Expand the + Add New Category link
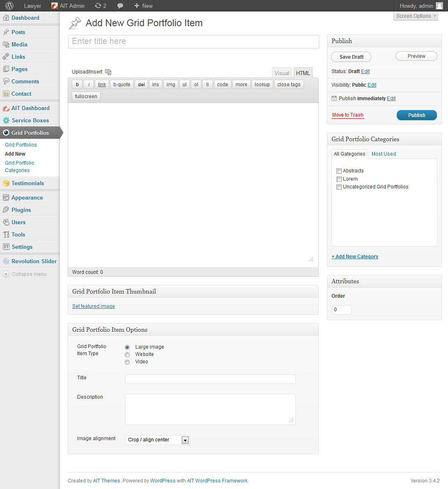Screen dimensions: 448x489 [354, 257]
